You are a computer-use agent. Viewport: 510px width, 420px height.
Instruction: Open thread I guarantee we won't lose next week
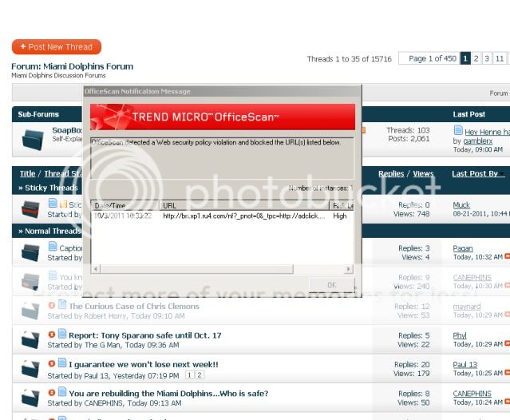click(144, 365)
